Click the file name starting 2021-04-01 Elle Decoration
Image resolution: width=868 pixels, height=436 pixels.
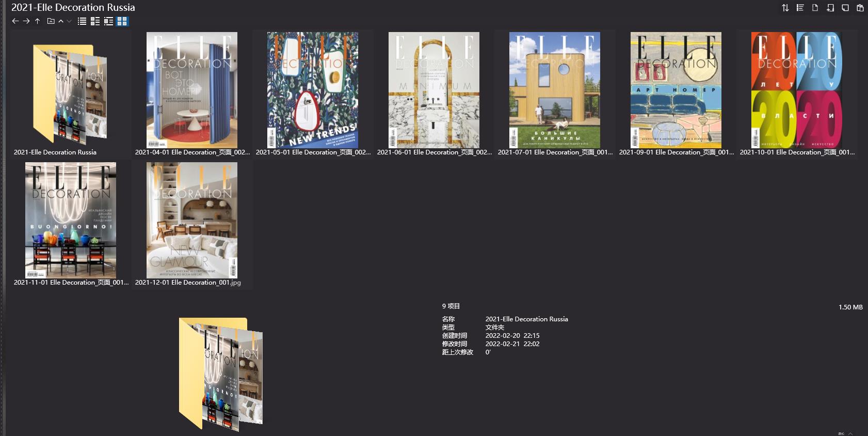pos(192,152)
